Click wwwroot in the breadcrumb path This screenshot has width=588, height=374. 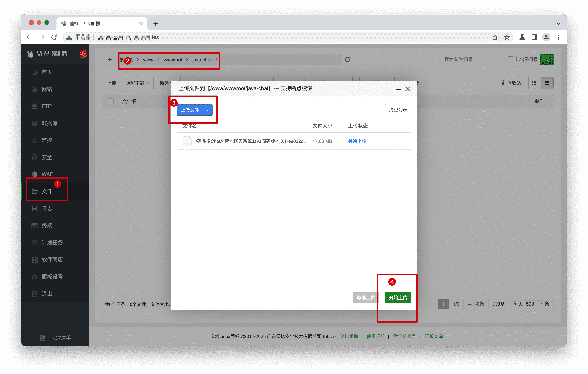pos(173,60)
